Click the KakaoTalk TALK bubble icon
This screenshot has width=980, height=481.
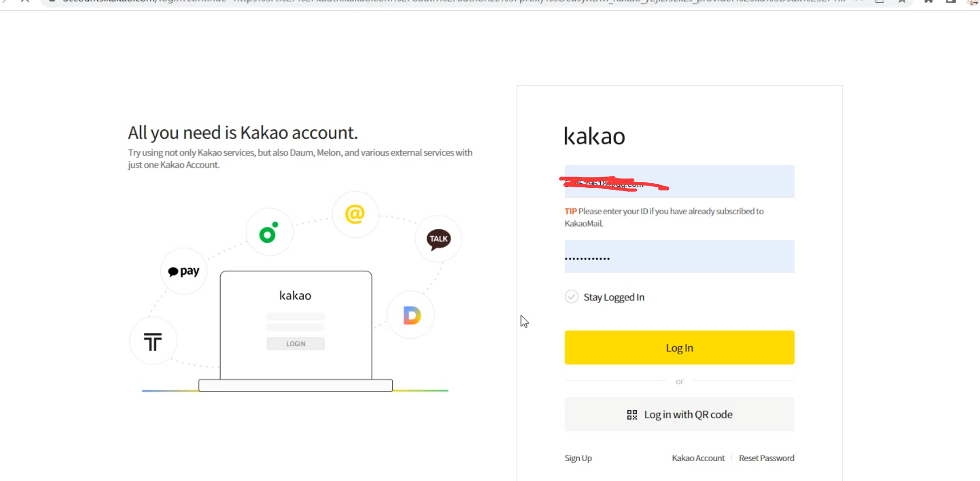pyautogui.click(x=438, y=239)
